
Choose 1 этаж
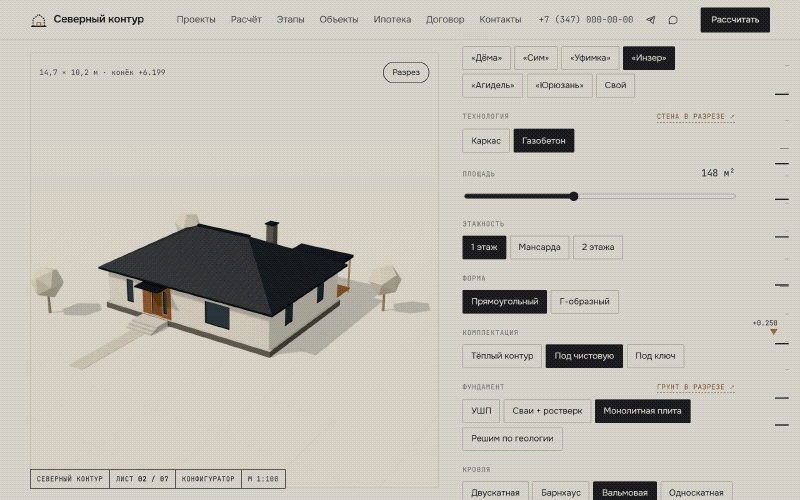tap(484, 247)
